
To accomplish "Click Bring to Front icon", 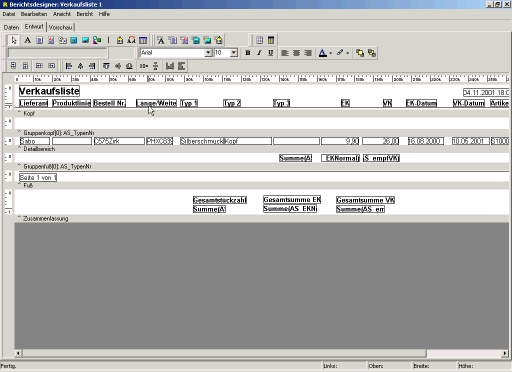I will tap(360, 53).
